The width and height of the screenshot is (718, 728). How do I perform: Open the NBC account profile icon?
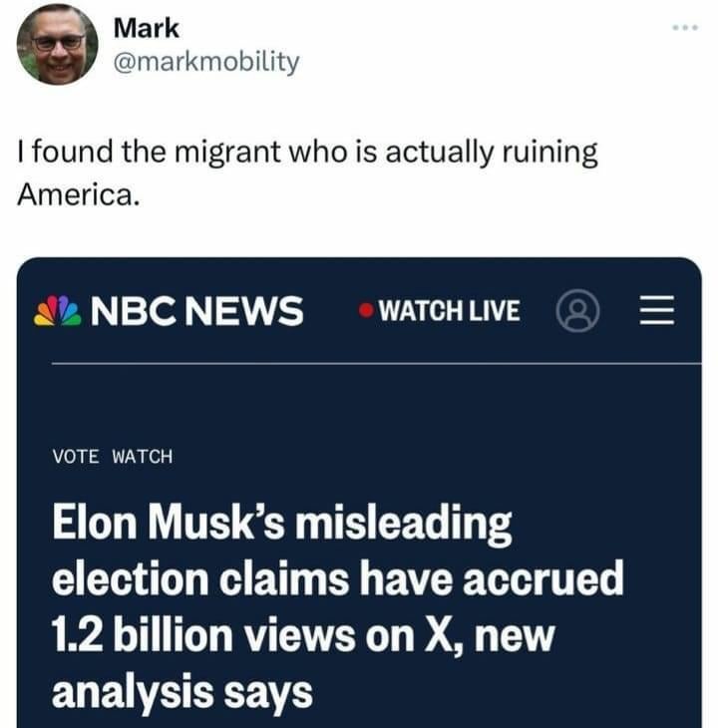click(x=578, y=312)
